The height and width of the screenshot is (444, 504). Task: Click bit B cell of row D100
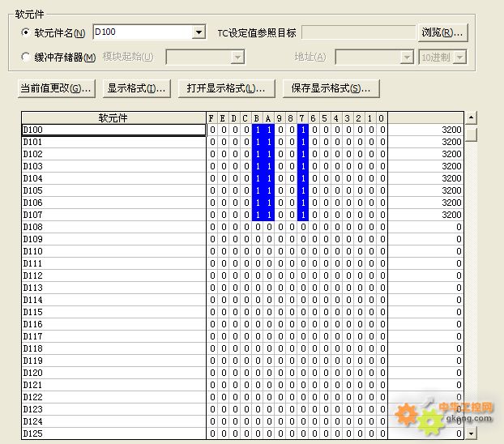coord(258,130)
